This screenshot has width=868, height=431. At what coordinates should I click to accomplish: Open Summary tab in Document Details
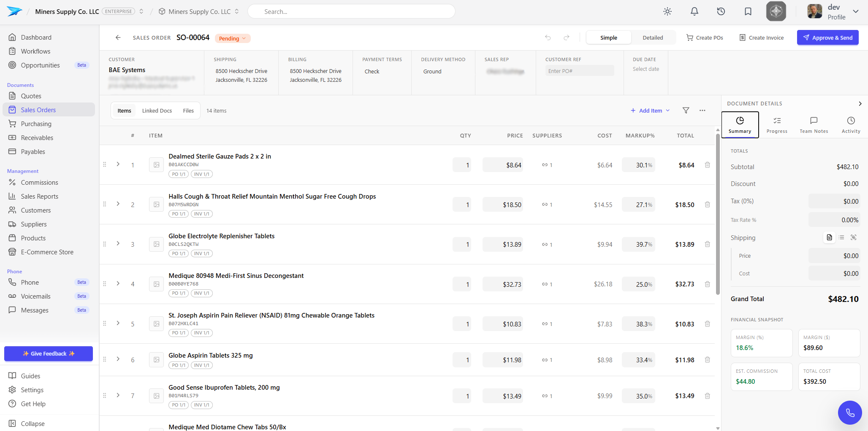click(x=740, y=125)
